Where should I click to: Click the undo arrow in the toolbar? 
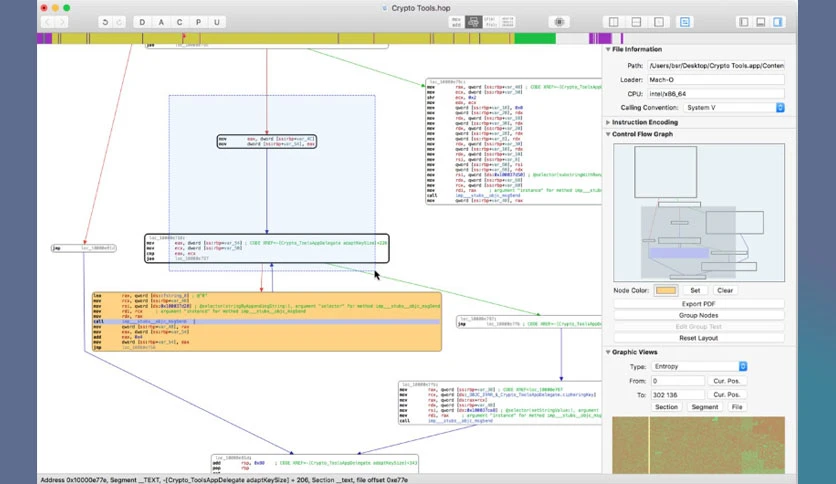pos(105,22)
